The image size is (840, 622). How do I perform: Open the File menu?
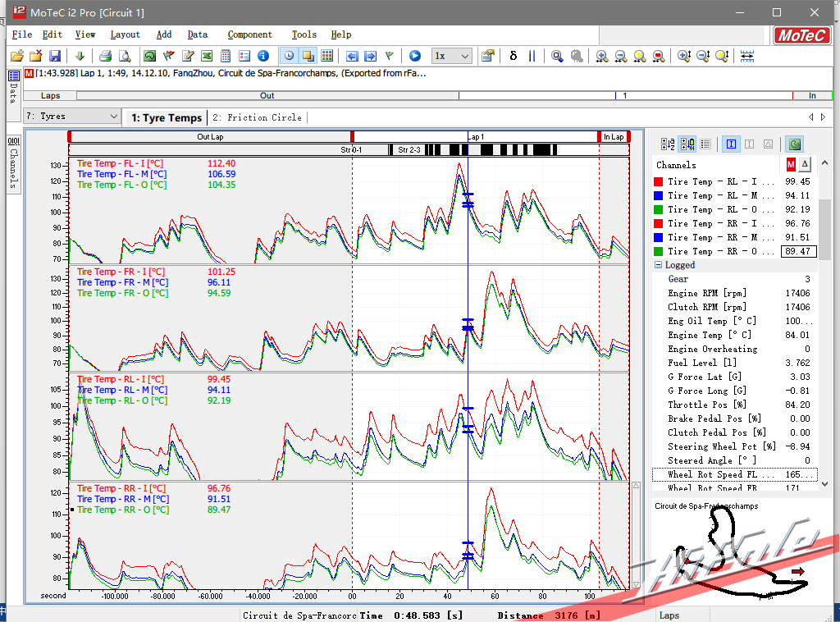point(22,34)
